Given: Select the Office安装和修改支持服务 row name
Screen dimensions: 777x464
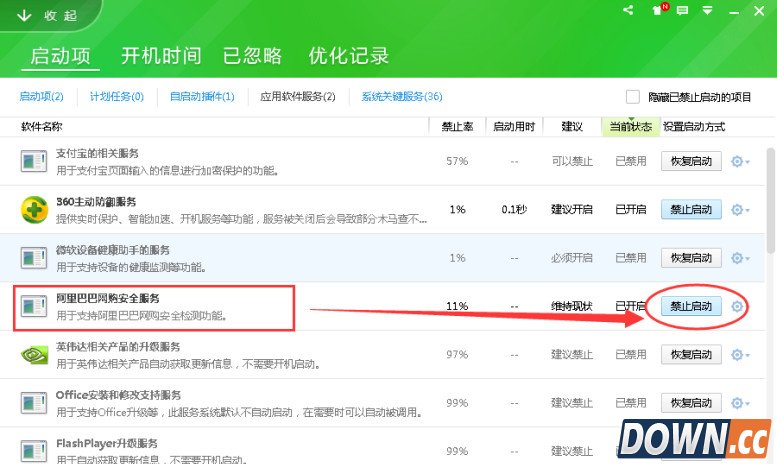Looking at the screenshot, I should point(118,395).
